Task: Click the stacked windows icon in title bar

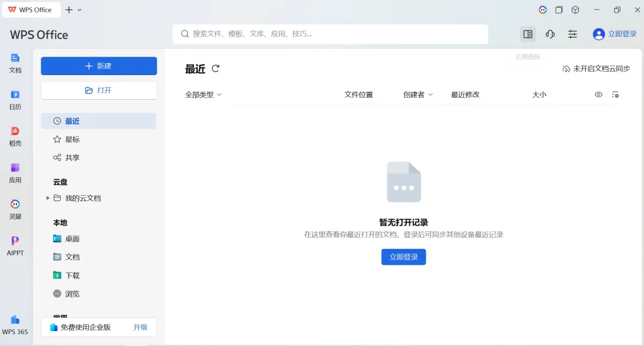Action: pyautogui.click(x=559, y=10)
